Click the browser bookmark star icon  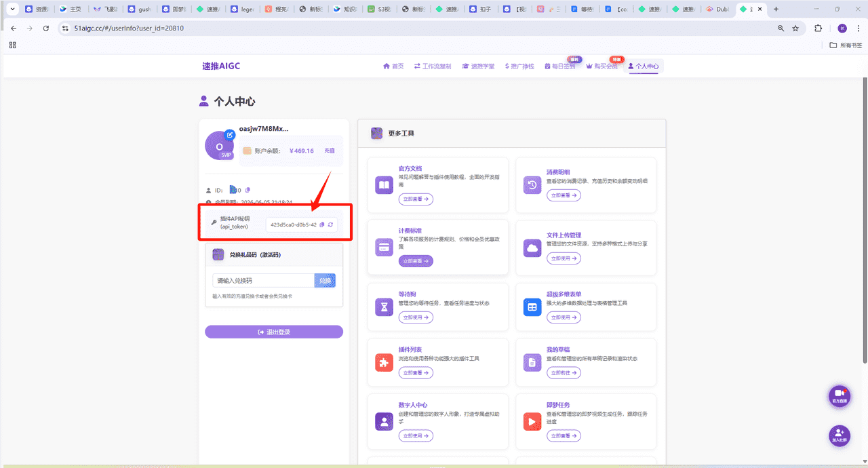795,29
